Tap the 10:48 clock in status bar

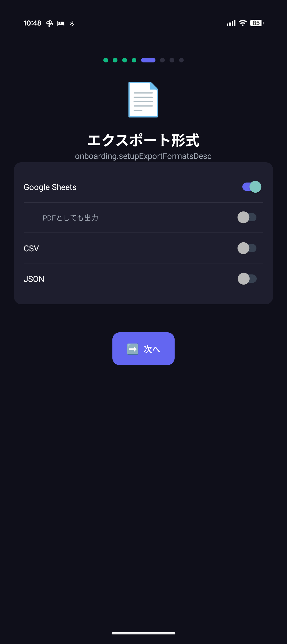click(x=32, y=23)
